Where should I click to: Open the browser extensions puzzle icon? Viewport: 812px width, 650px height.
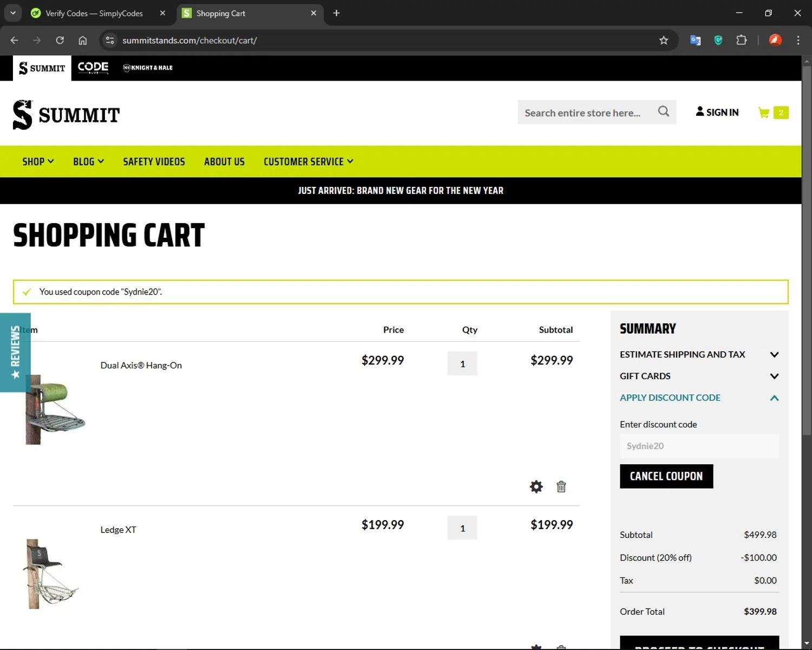click(742, 41)
